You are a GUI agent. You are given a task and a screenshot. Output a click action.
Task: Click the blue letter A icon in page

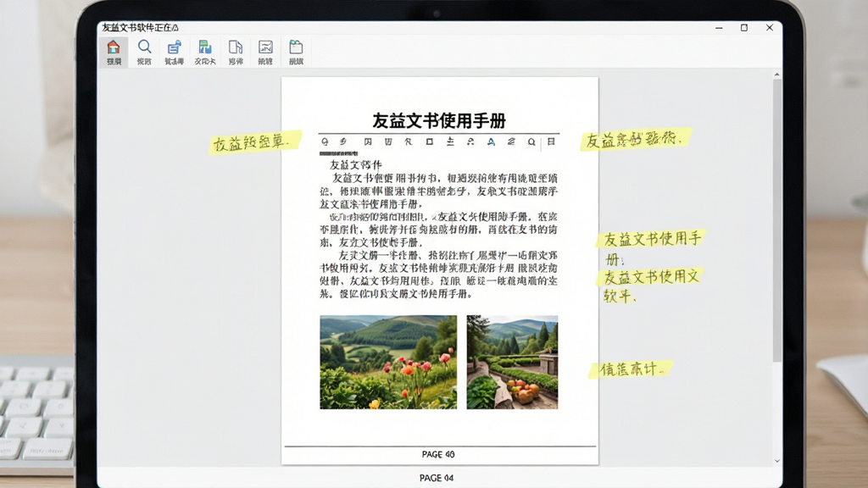(491, 141)
